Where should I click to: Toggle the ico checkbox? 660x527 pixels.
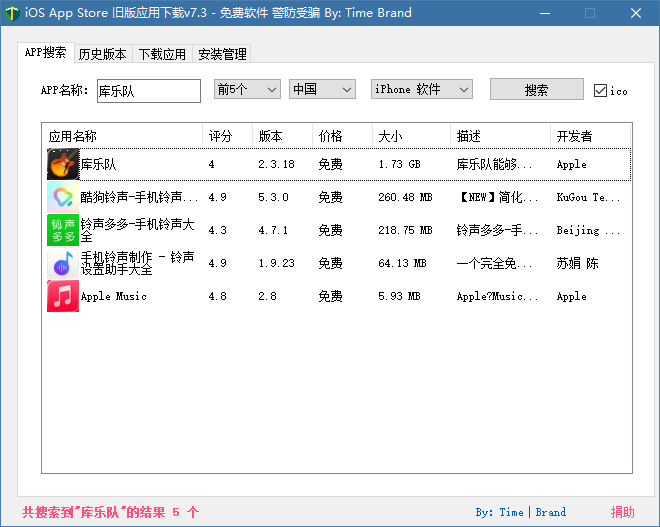point(600,90)
